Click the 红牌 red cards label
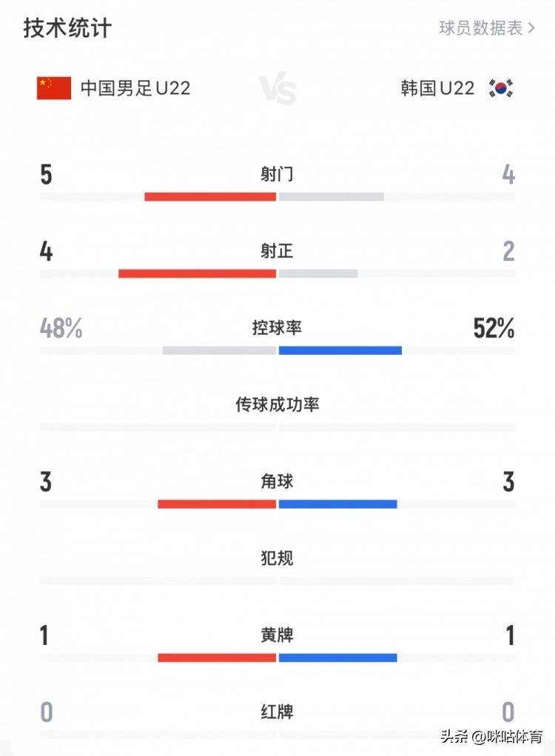This screenshot has height=756, width=555. tap(277, 712)
